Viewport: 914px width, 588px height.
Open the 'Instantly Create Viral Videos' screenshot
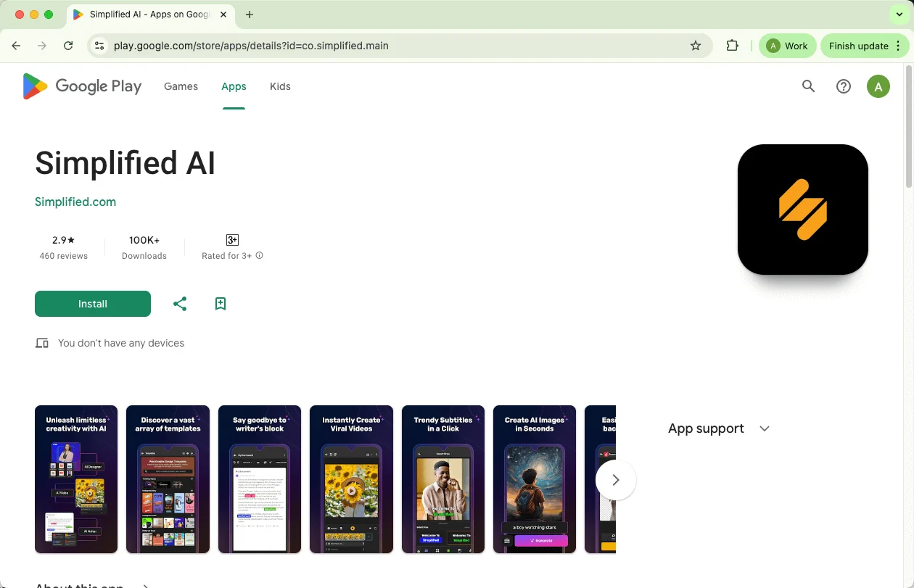tap(351, 479)
